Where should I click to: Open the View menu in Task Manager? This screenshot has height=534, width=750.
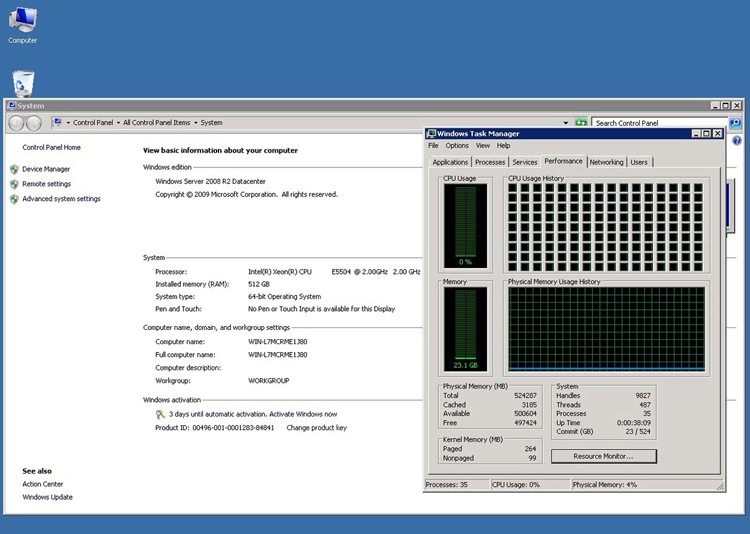coord(483,145)
